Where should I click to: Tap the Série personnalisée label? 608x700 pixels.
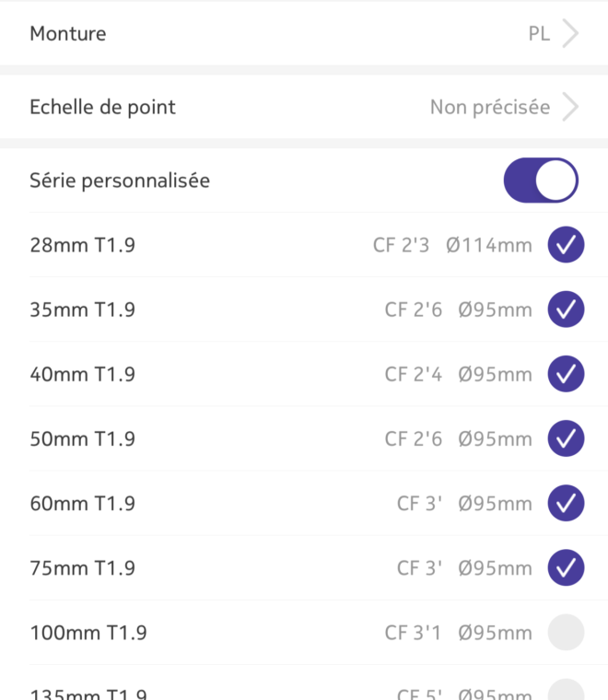120,181
